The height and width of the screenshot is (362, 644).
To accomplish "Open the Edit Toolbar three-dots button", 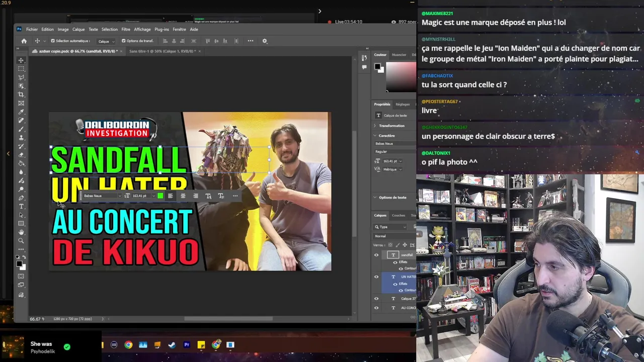I will click(21, 249).
